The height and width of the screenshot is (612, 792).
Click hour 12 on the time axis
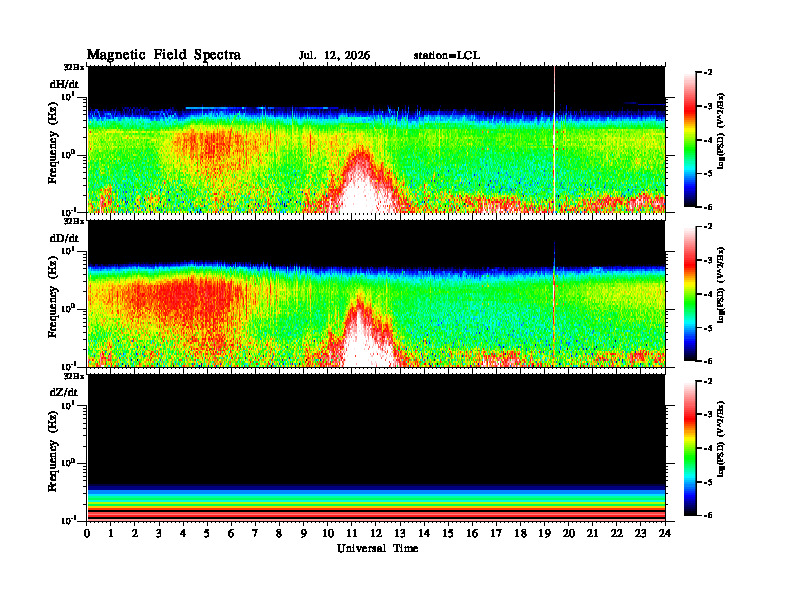(x=376, y=533)
